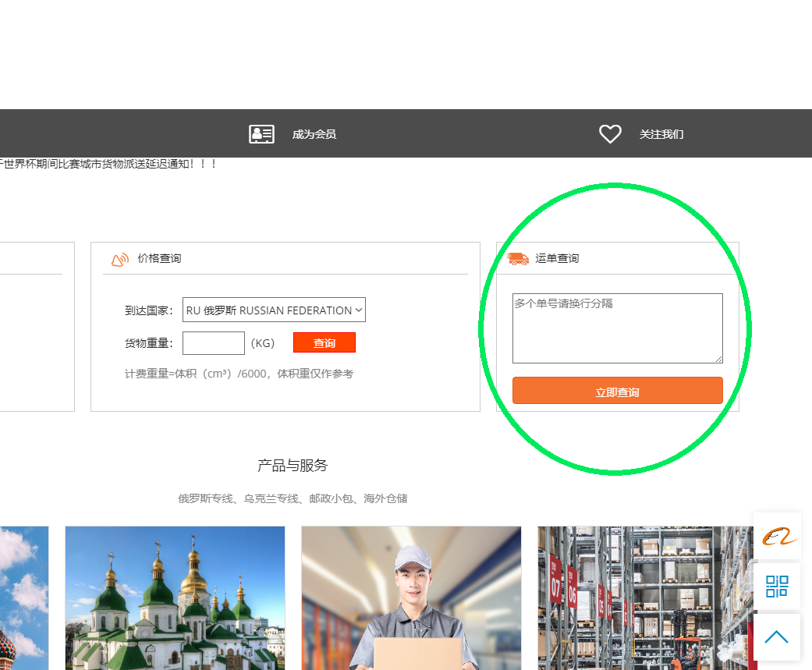Image resolution: width=812 pixels, height=670 pixels.
Task: Click the 价格查询 heading
Action: [x=159, y=258]
